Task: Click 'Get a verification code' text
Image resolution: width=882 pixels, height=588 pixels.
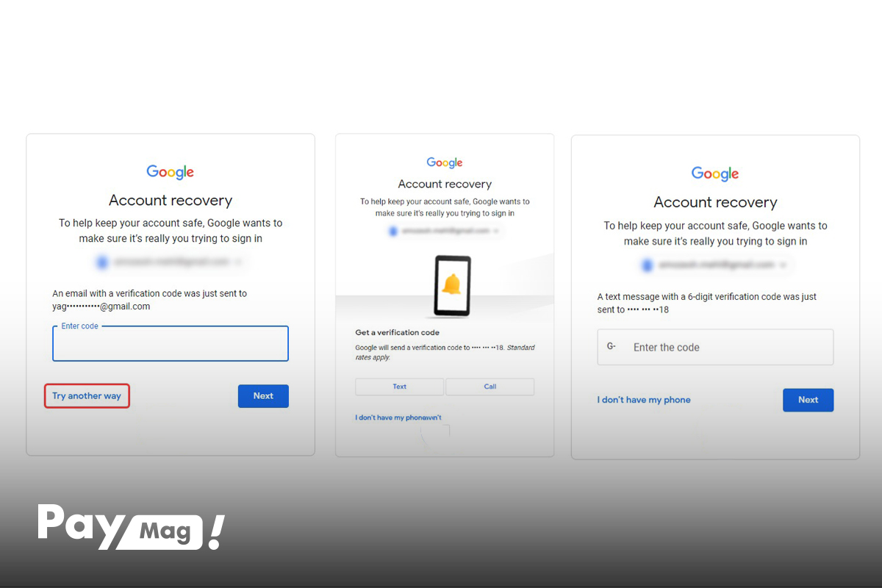Action: coord(397,332)
